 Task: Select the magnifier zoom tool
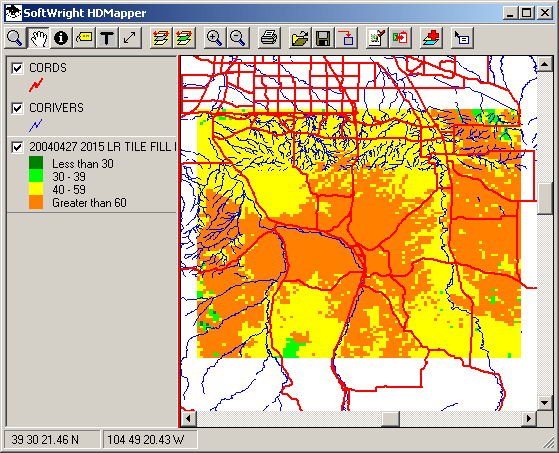15,38
